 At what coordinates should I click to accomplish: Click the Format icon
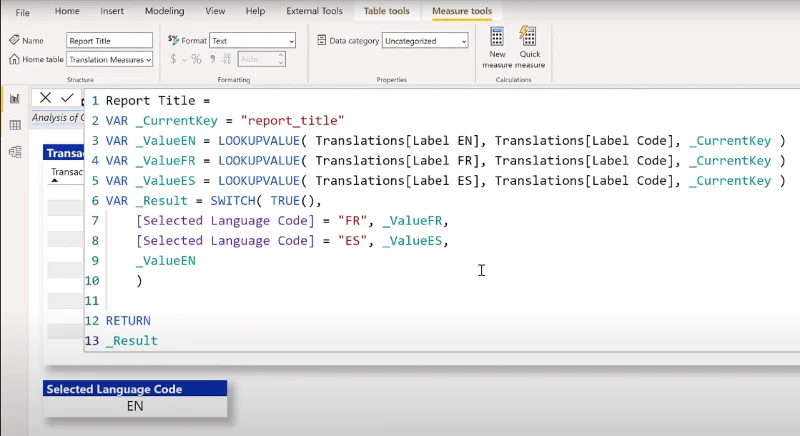pos(173,40)
